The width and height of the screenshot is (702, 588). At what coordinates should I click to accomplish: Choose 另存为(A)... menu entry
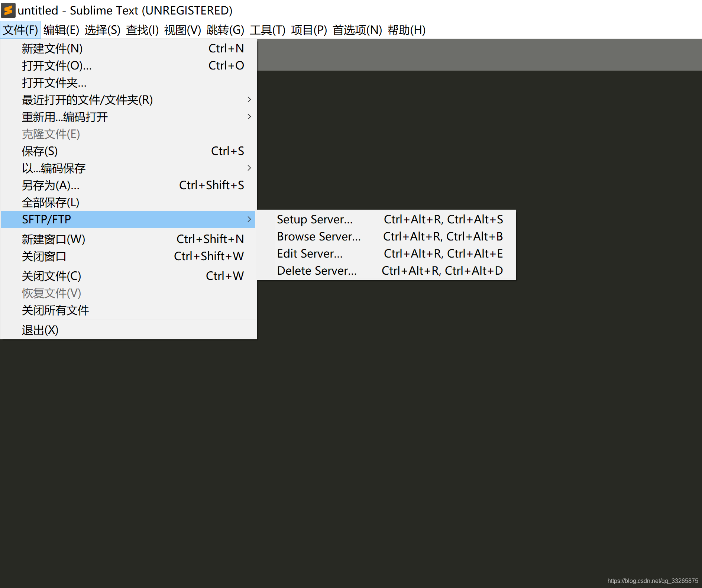point(129,185)
